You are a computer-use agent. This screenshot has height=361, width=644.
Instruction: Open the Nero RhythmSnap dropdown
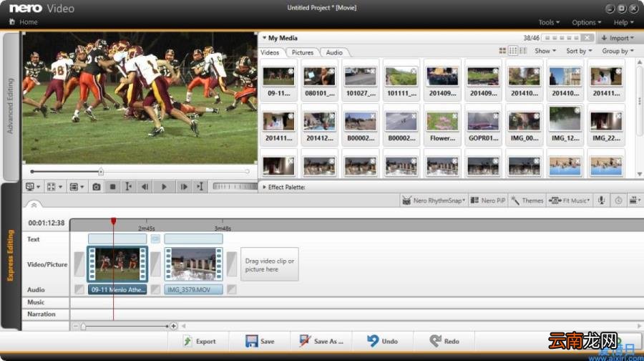tap(434, 201)
